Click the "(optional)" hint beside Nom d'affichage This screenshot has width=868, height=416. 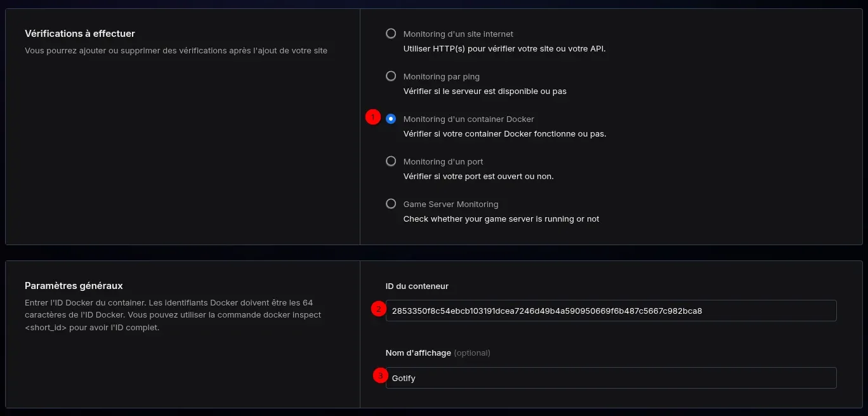[x=471, y=352]
